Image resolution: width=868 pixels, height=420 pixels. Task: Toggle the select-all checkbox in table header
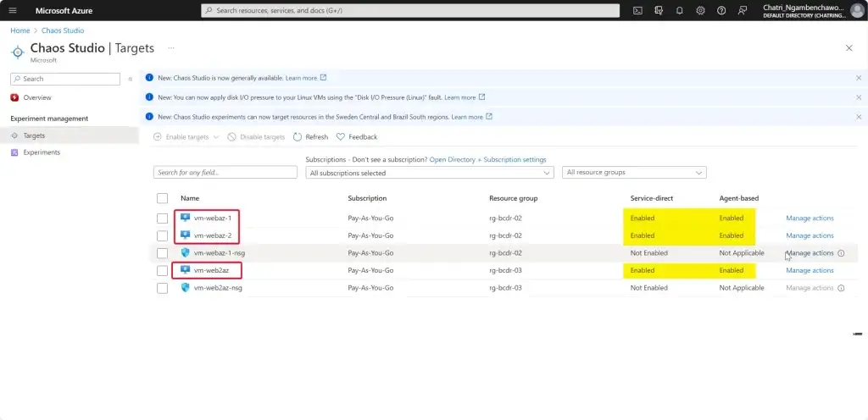pyautogui.click(x=162, y=198)
